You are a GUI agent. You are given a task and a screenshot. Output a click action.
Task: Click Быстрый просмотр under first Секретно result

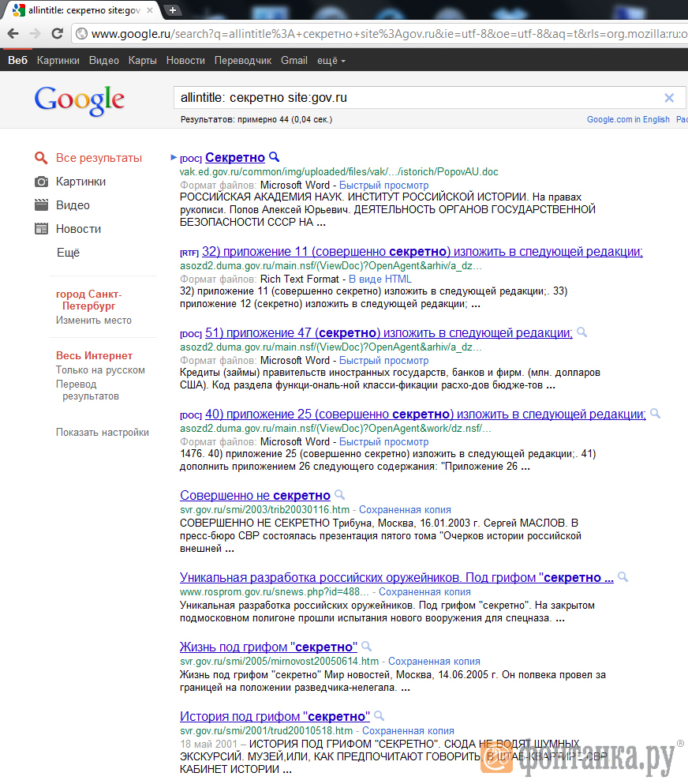(x=383, y=185)
